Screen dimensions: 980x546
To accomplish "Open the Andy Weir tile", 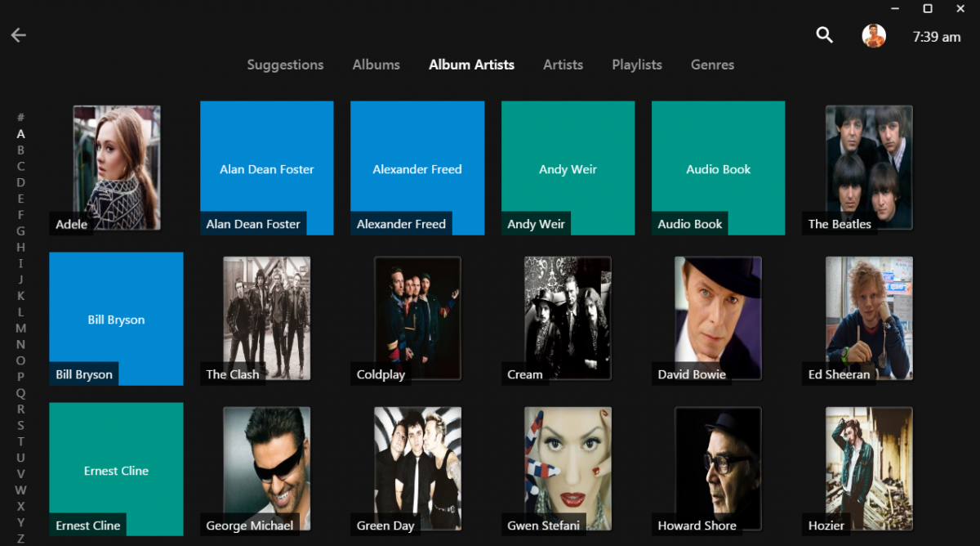I will pyautogui.click(x=568, y=168).
